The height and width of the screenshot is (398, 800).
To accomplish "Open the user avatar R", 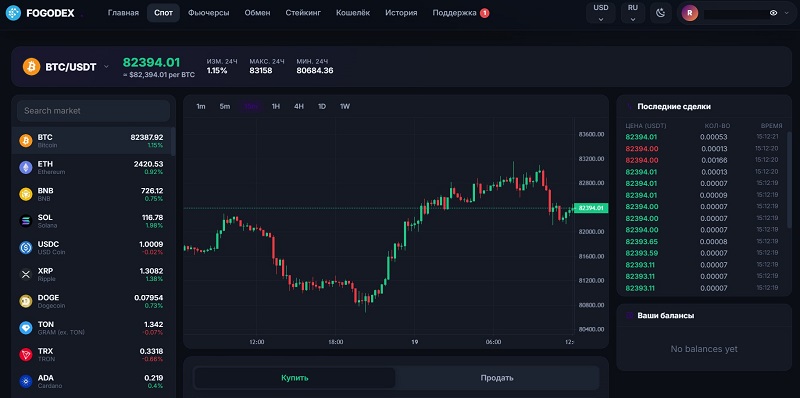I will tap(690, 13).
